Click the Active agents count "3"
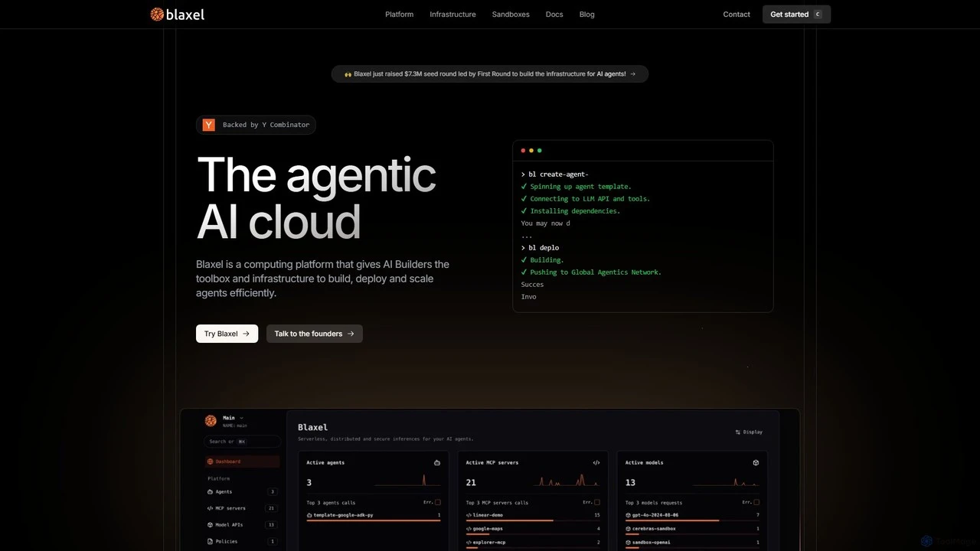Image resolution: width=980 pixels, height=551 pixels. tap(309, 483)
